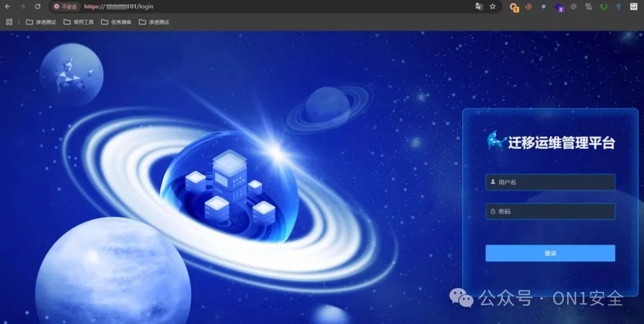
Task: Click the logo beside 迁移运维管理平台
Action: [x=496, y=140]
